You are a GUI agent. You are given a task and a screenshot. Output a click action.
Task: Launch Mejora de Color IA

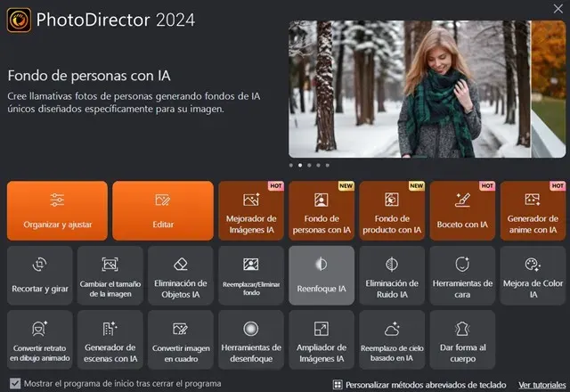click(x=533, y=275)
